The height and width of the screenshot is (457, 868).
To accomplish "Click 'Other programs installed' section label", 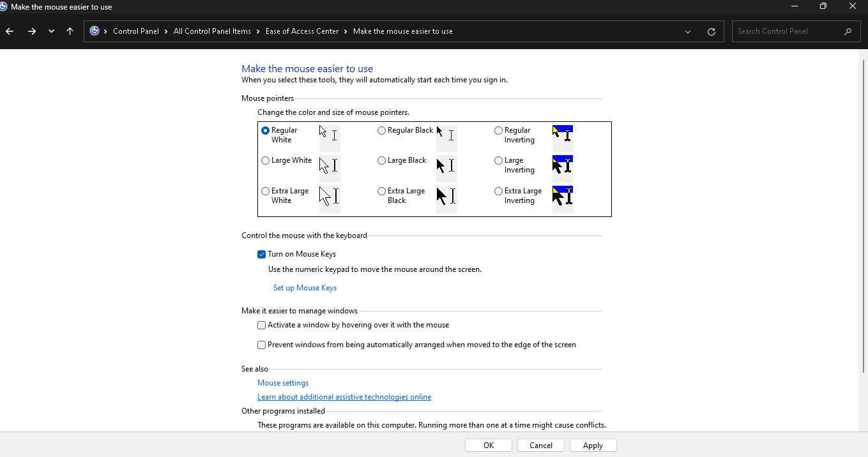I will coord(283,411).
